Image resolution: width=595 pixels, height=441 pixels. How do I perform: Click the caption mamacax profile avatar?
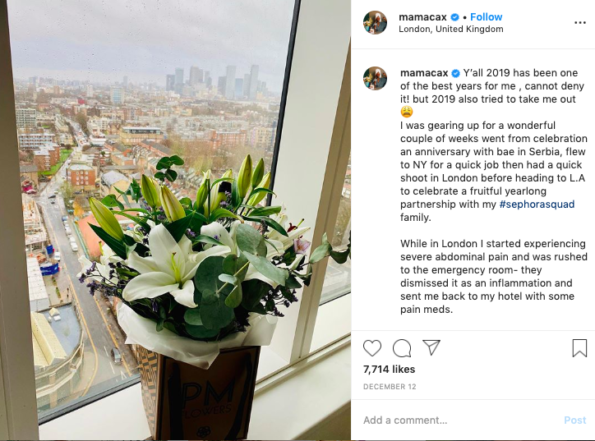(x=375, y=78)
